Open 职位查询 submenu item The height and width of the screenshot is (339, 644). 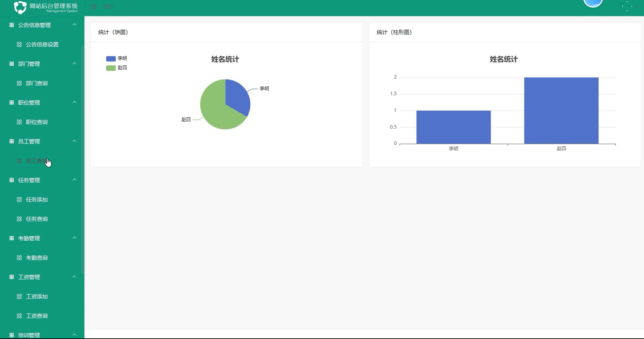pyautogui.click(x=37, y=122)
